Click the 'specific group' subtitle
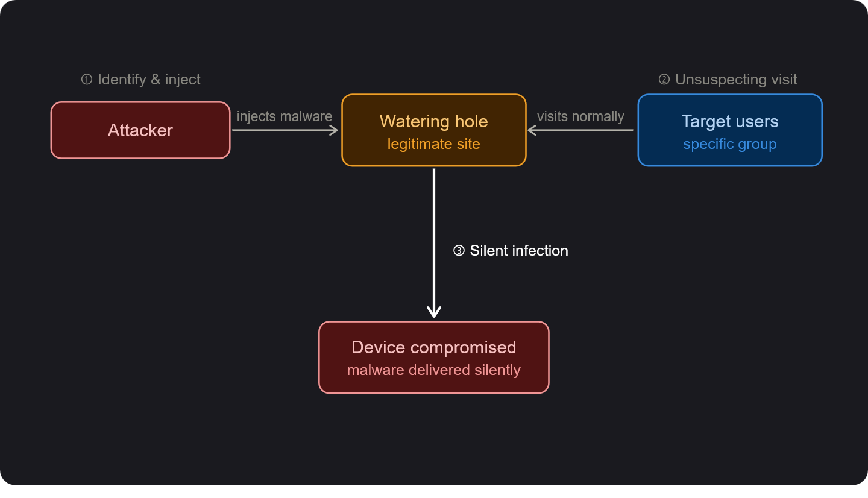Viewport: 868px width, 498px height. tap(730, 144)
